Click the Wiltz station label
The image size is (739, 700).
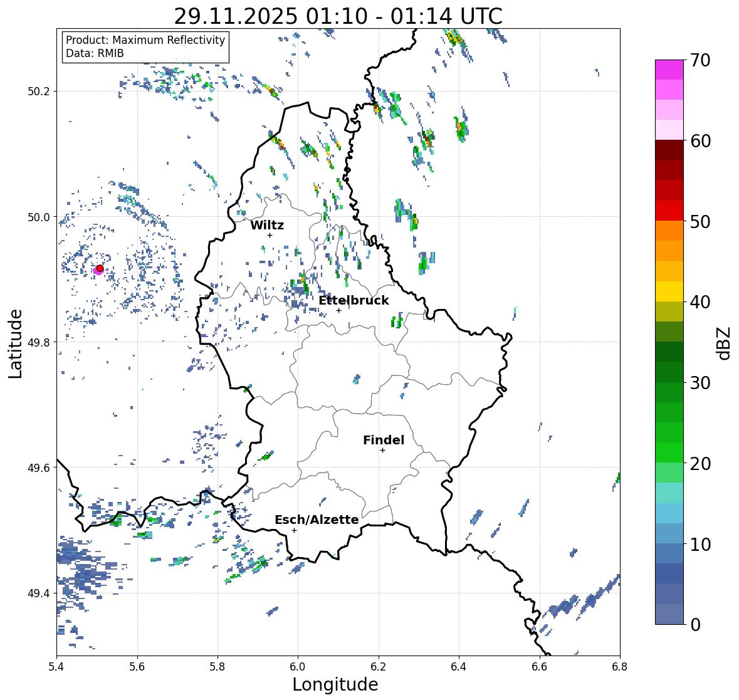pyautogui.click(x=267, y=225)
